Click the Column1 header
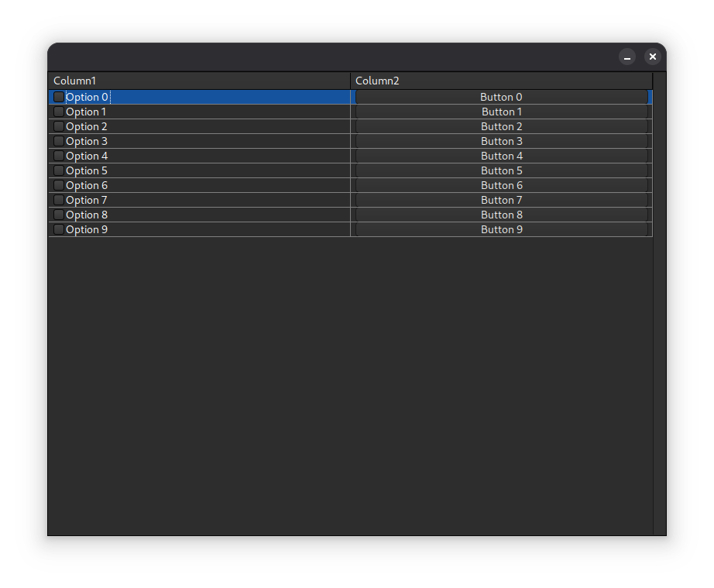Image resolution: width=714 pixels, height=588 pixels. [x=199, y=81]
